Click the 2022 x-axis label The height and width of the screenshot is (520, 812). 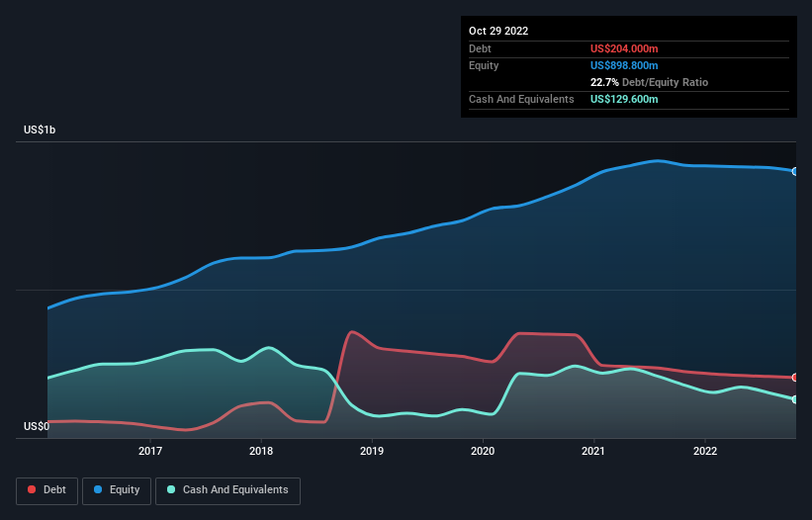tap(705, 451)
